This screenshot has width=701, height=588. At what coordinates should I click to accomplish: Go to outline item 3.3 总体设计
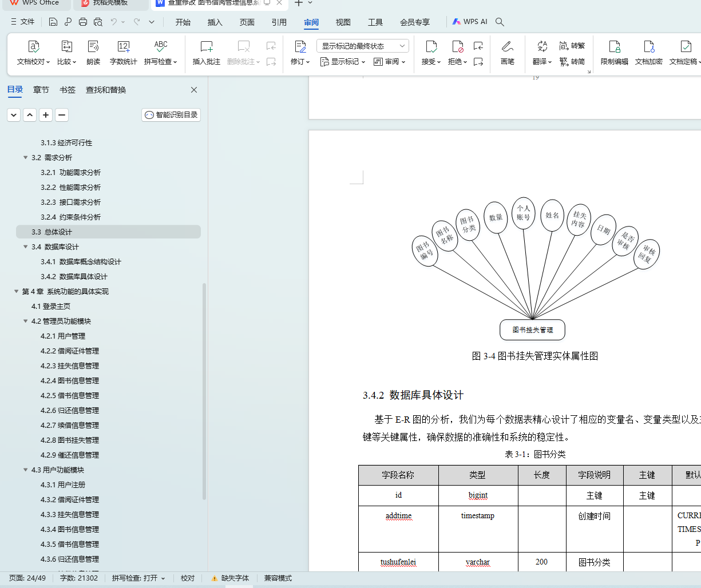(x=109, y=232)
